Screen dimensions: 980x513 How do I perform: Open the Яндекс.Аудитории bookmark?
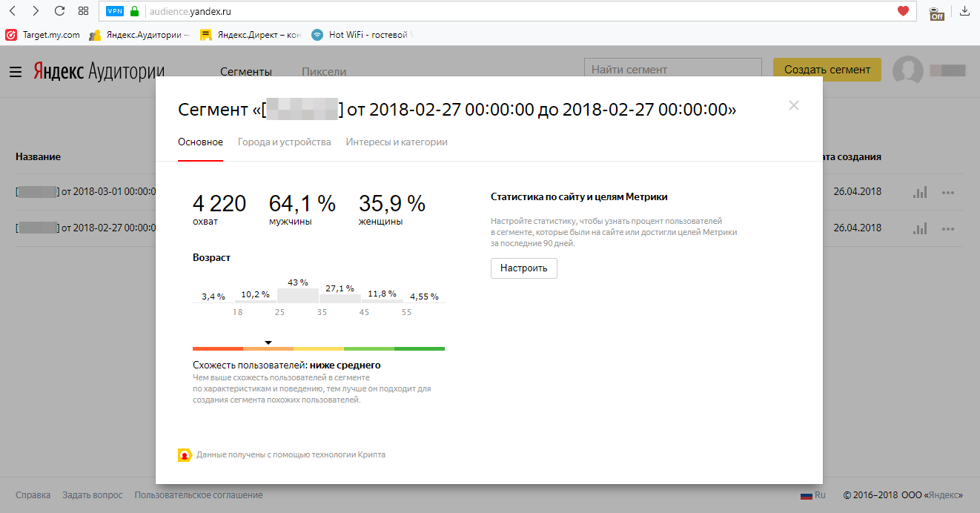click(139, 34)
